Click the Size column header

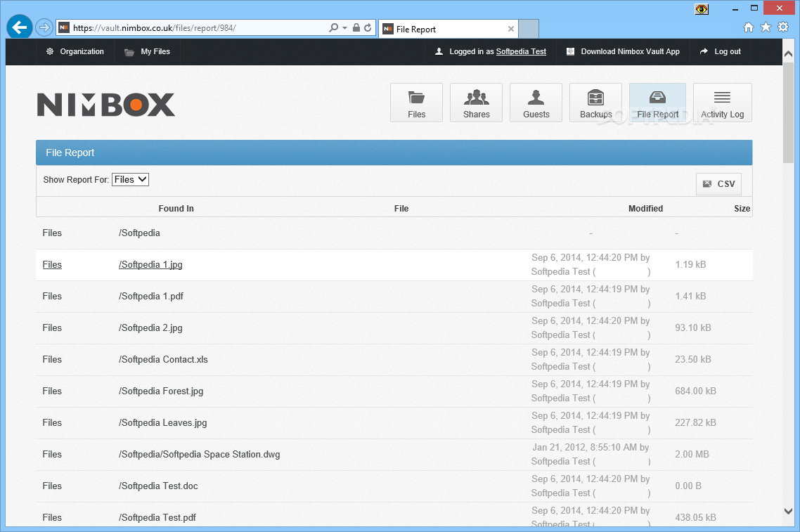click(742, 209)
